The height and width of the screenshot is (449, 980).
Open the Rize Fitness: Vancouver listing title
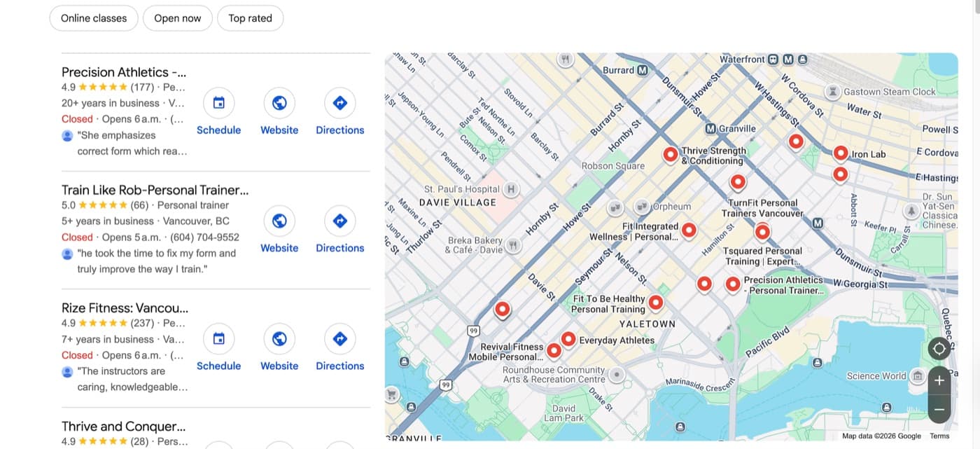click(x=125, y=308)
